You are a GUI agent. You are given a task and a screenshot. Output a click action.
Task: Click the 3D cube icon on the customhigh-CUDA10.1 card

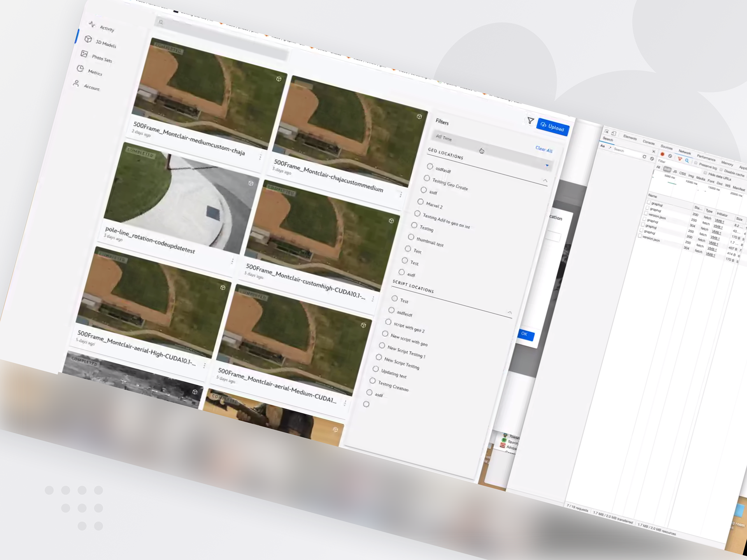(391, 221)
